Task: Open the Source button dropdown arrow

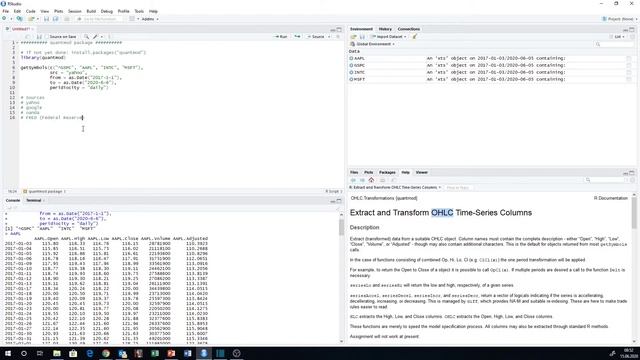Action: (x=329, y=37)
